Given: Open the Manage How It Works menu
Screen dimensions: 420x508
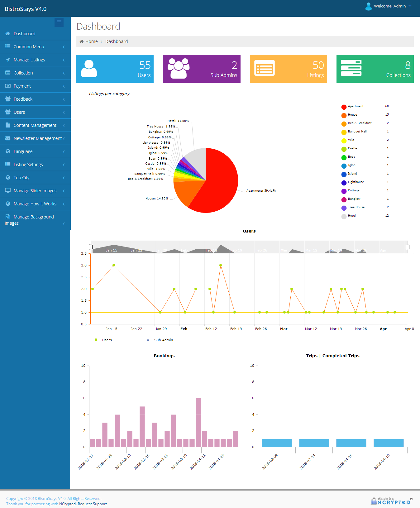Looking at the screenshot, I should pyautogui.click(x=35, y=204).
